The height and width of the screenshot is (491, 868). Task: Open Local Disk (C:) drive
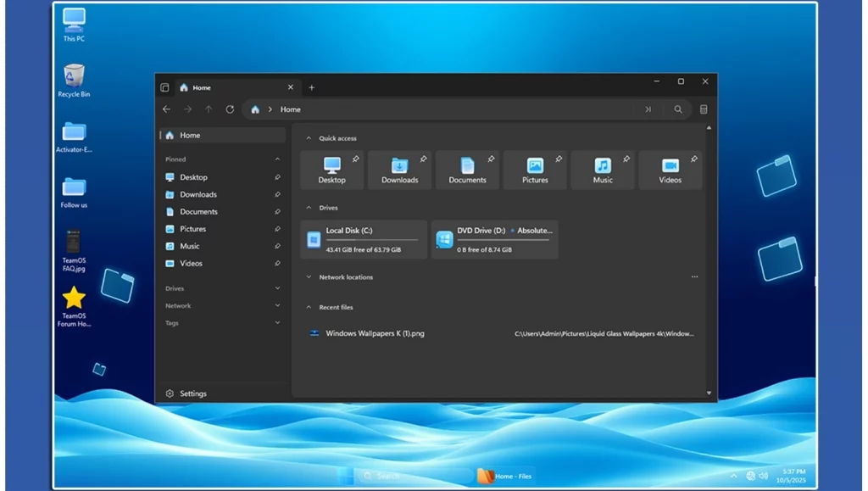364,239
